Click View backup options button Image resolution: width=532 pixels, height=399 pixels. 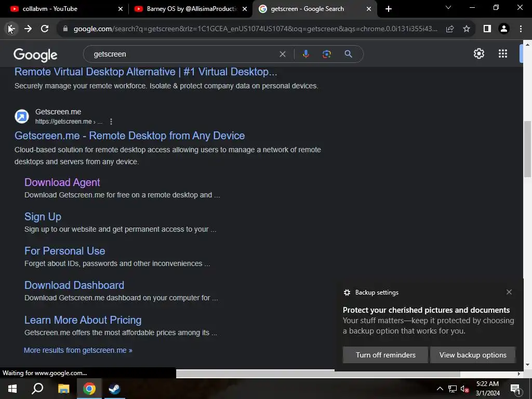[473, 355]
